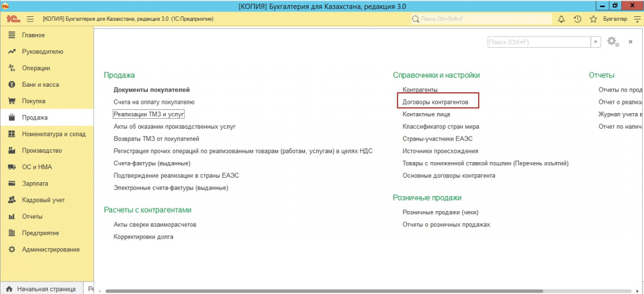Click the Отчеты bar chart icon
This screenshot has height=294, width=644.
(x=12, y=217)
